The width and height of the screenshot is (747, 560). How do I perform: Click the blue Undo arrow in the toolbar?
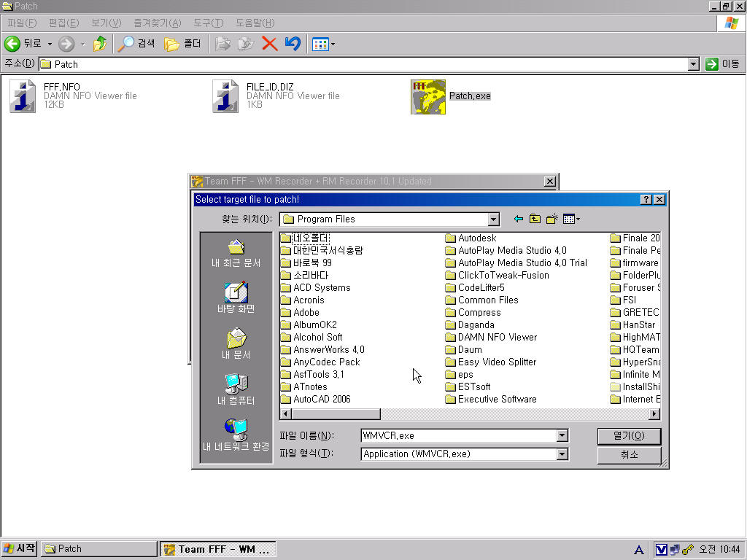[293, 44]
